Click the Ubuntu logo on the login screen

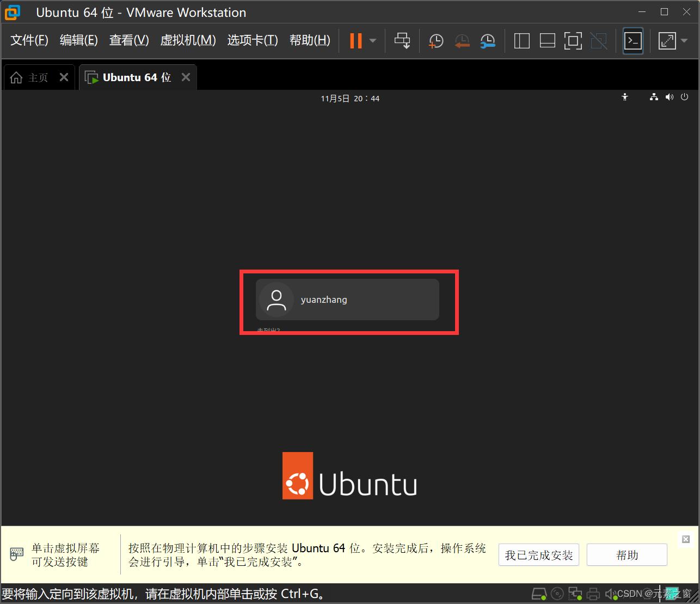(x=349, y=476)
